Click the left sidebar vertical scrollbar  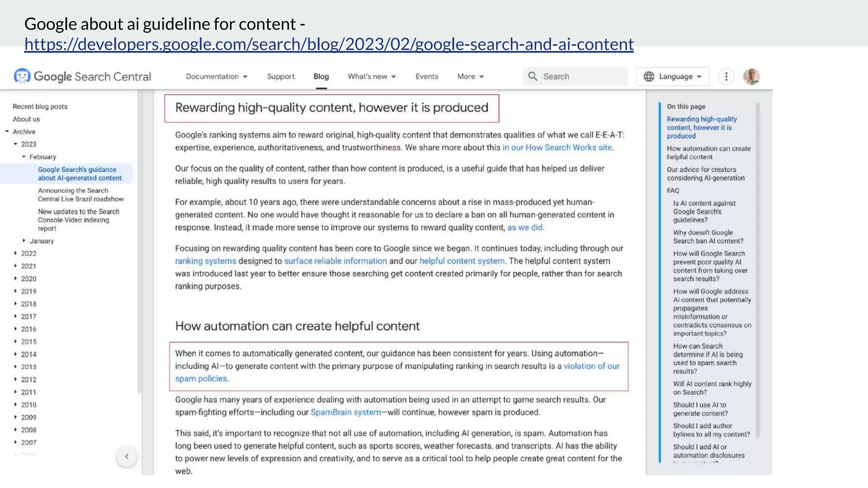pyautogui.click(x=139, y=241)
